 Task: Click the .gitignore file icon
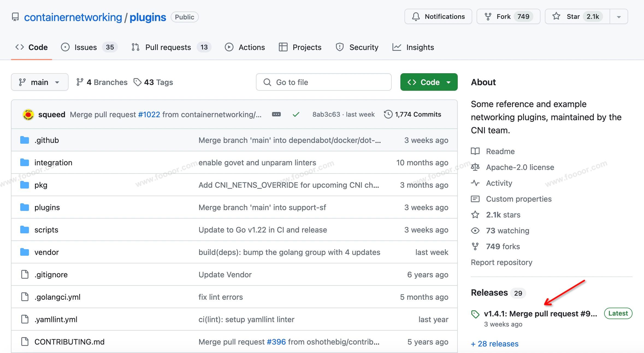click(x=25, y=274)
